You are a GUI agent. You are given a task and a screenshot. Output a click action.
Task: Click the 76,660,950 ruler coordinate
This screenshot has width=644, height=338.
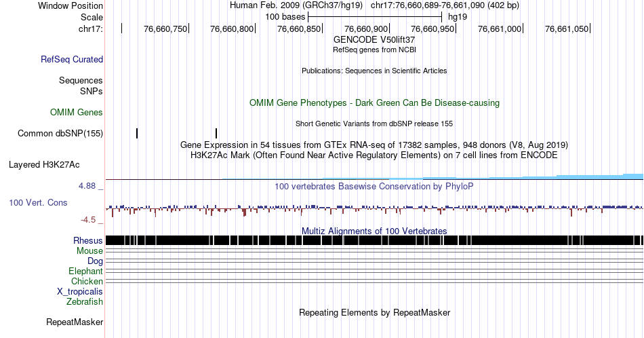click(x=433, y=29)
